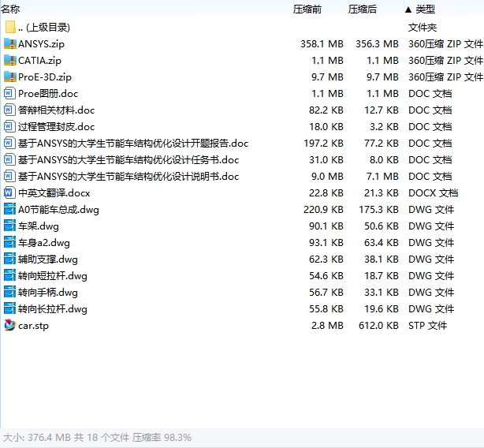This screenshot has width=484, height=448.
Task: Select 基于ANSYS的大学生节能车结构优化设计任务书.doc
Action: pos(128,160)
